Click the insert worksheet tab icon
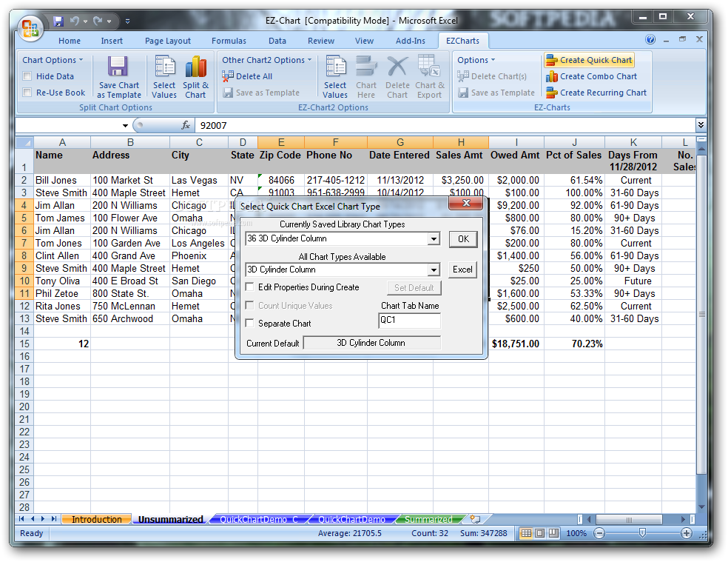Screen dimensions: 728x562 point(475,519)
